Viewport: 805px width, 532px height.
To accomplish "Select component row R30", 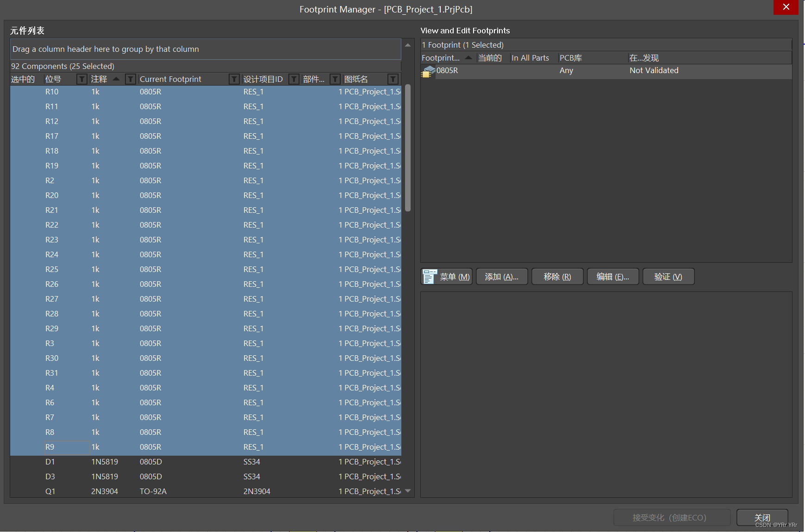I will (x=206, y=358).
